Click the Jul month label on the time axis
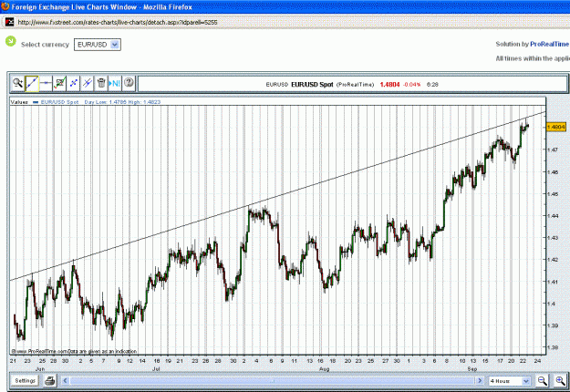 click(x=156, y=368)
